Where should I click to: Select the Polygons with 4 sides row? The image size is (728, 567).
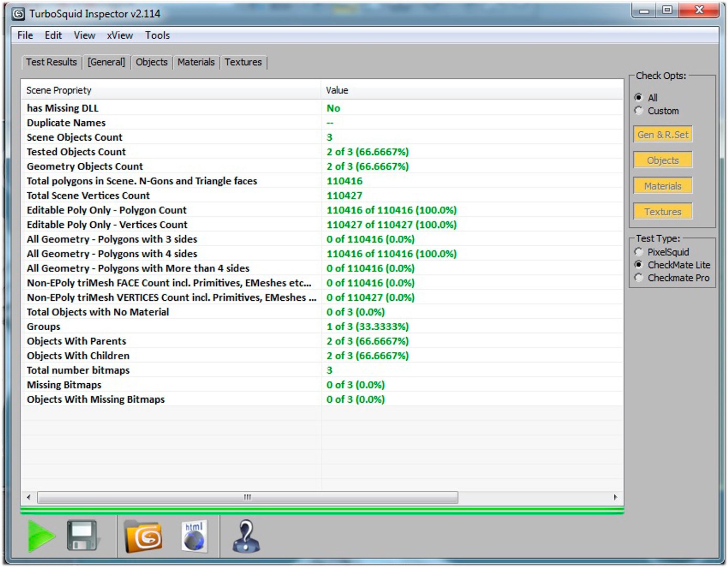[322, 254]
